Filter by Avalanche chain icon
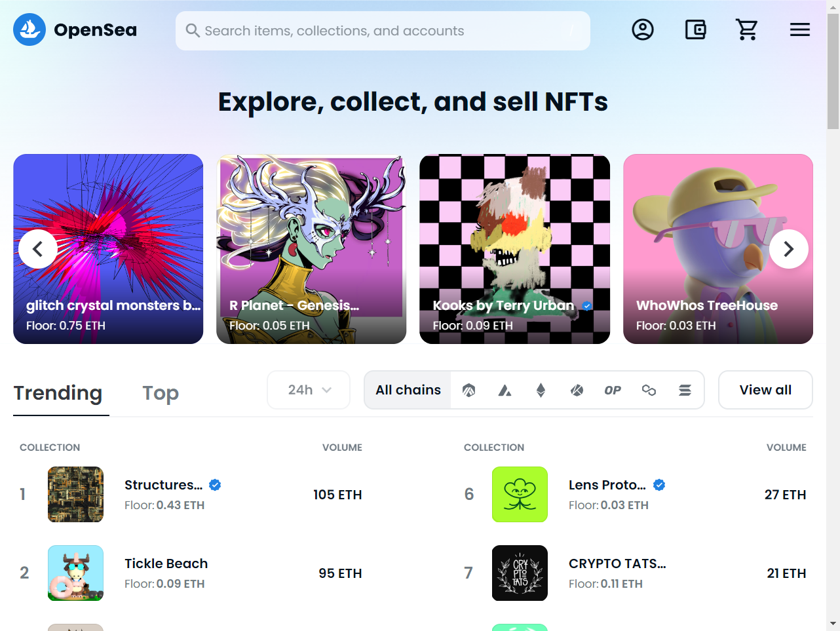Screen dimensions: 840x631 (x=505, y=391)
